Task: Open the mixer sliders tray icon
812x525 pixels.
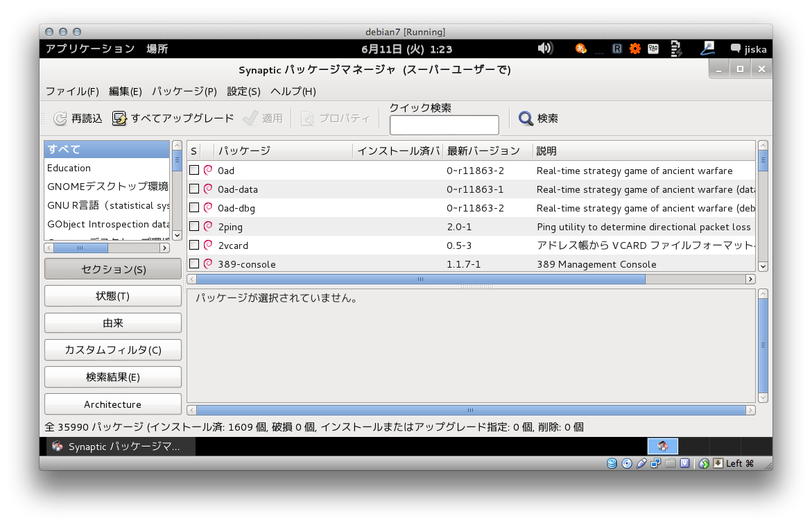Action: point(653,49)
